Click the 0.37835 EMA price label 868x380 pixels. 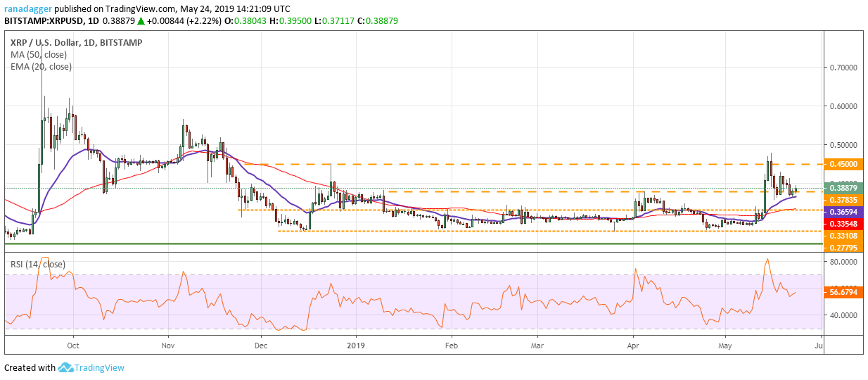844,200
